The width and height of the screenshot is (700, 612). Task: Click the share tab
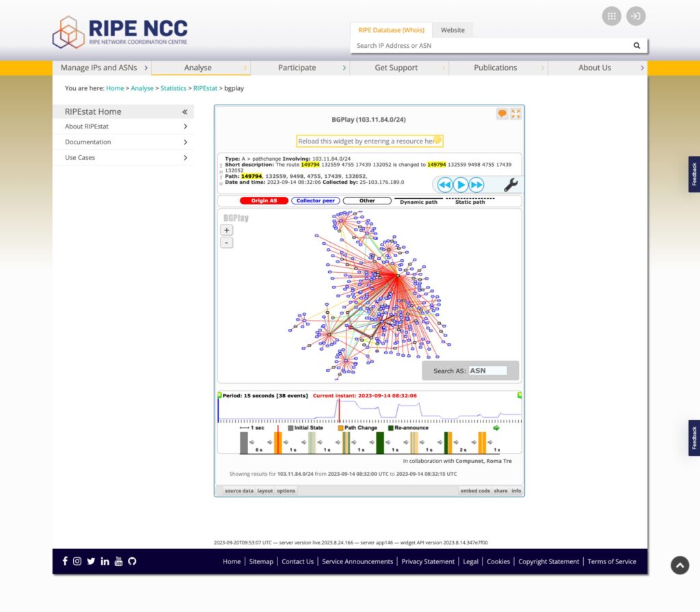coord(500,490)
